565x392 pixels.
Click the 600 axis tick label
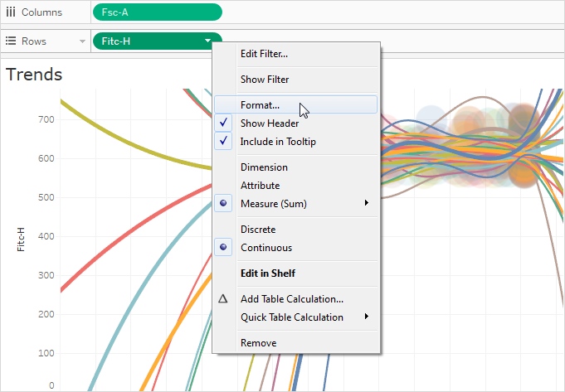46,158
